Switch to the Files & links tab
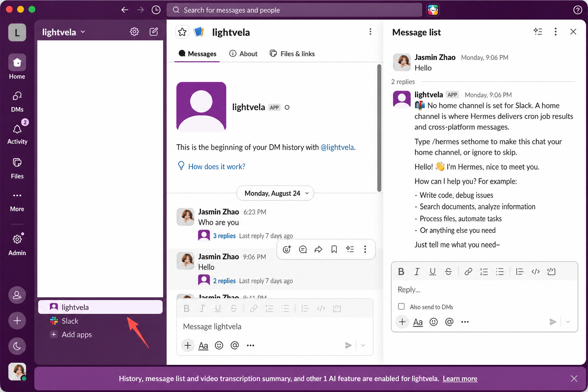Screen dimensions: 588x392 coord(292,54)
